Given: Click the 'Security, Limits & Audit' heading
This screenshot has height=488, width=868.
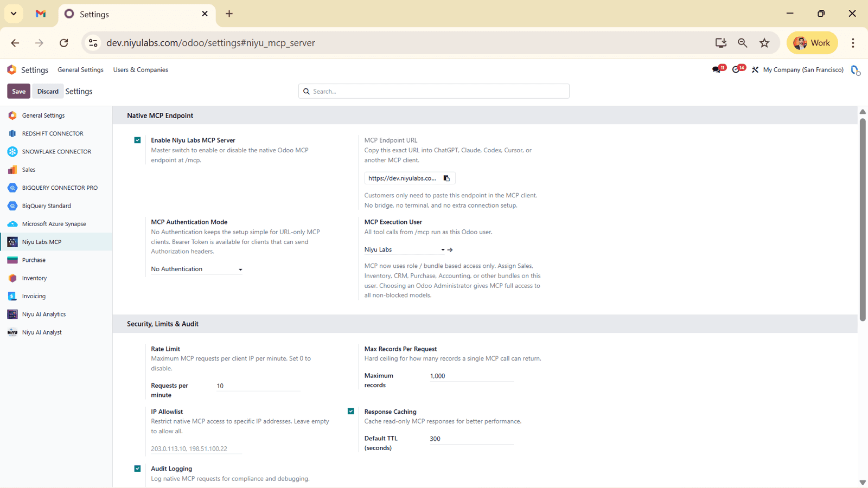Looking at the screenshot, I should tap(163, 324).
